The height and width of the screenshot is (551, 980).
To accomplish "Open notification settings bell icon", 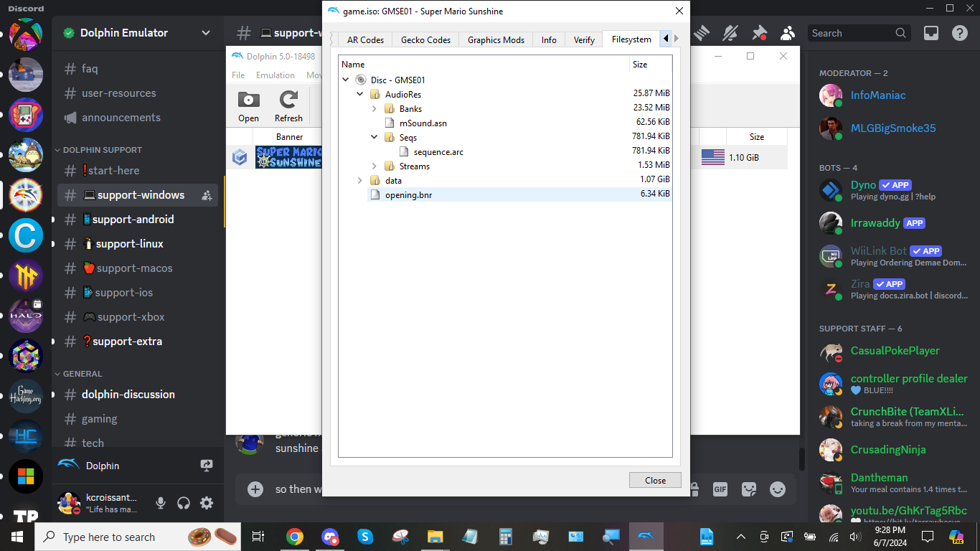I will coord(730,33).
